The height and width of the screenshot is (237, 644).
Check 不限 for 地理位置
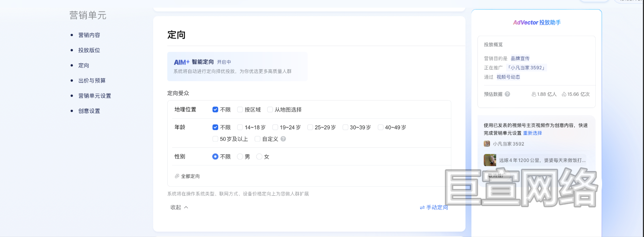point(215,109)
